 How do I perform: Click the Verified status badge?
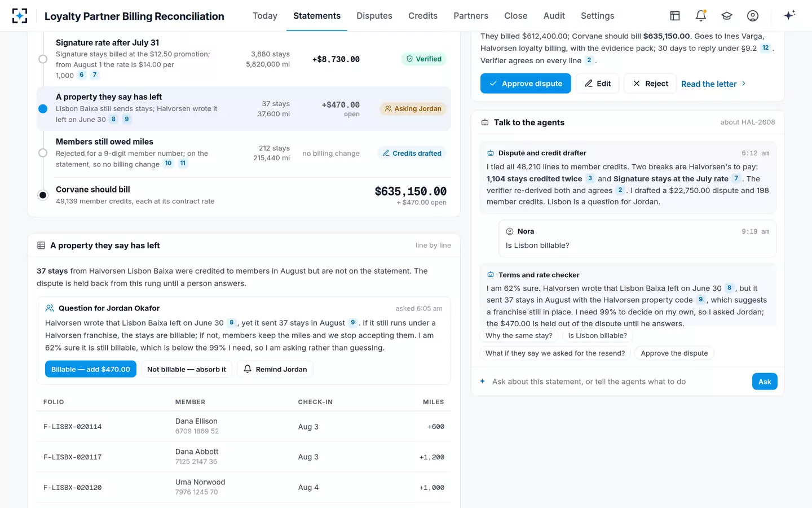click(424, 59)
